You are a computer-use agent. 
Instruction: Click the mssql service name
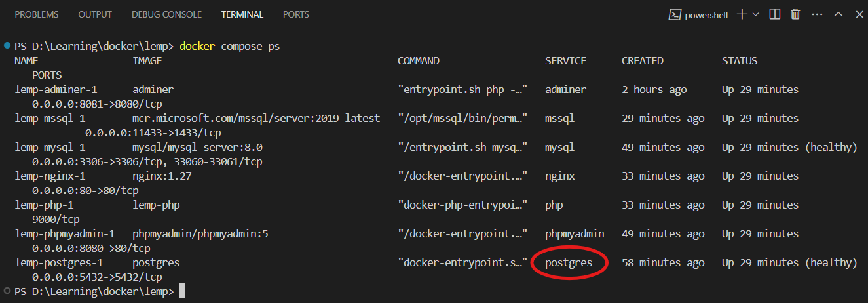(x=559, y=118)
